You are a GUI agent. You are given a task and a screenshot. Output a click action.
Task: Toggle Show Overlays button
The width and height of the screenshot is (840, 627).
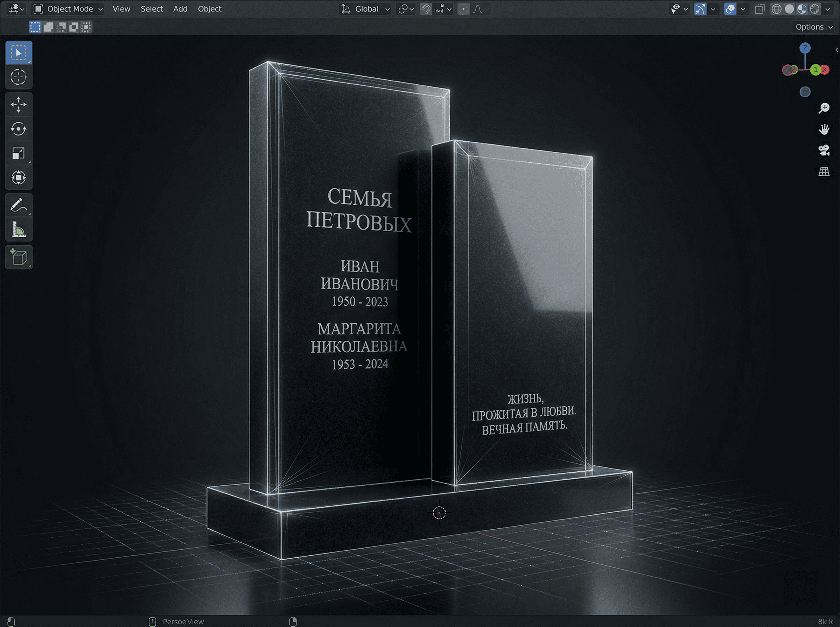click(x=730, y=9)
